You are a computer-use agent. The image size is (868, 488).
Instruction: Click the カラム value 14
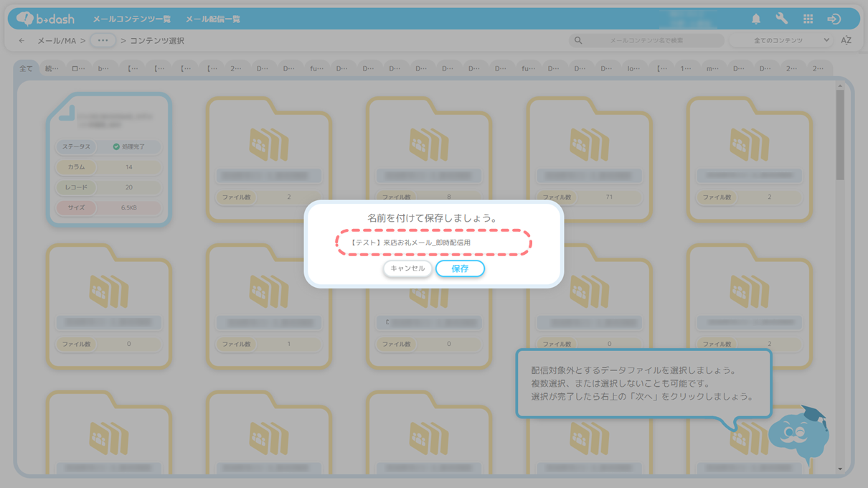[x=129, y=167]
